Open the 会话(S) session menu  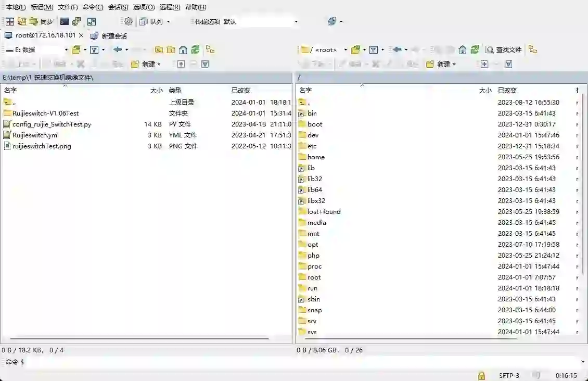(118, 7)
